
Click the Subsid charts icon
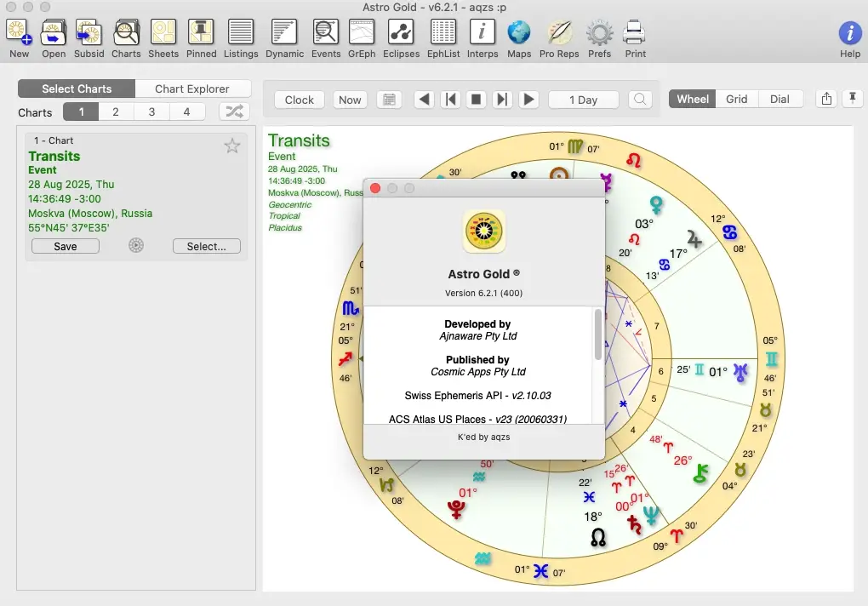click(89, 32)
